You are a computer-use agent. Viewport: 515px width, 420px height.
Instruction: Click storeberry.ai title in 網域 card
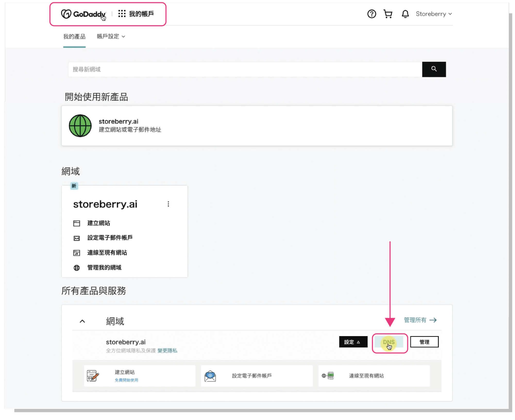pos(105,204)
